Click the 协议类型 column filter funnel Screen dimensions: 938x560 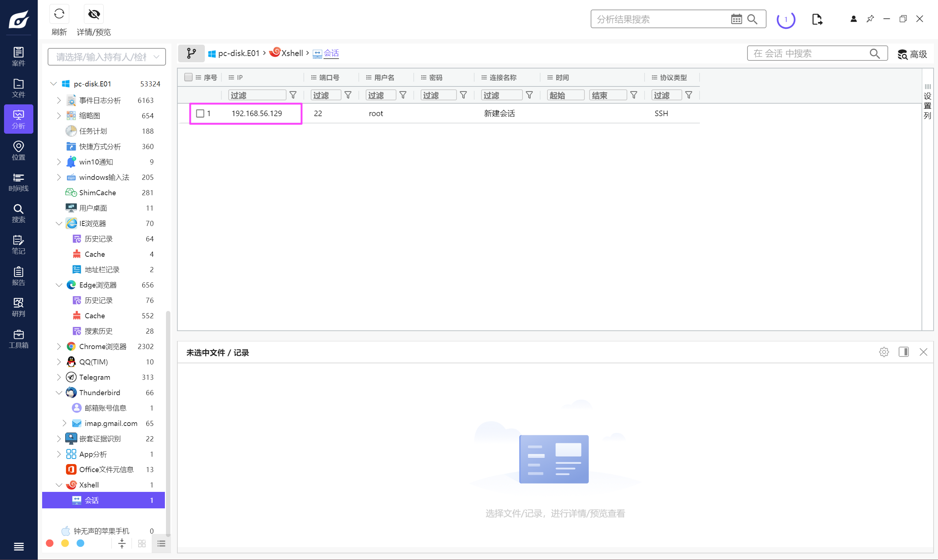click(688, 95)
